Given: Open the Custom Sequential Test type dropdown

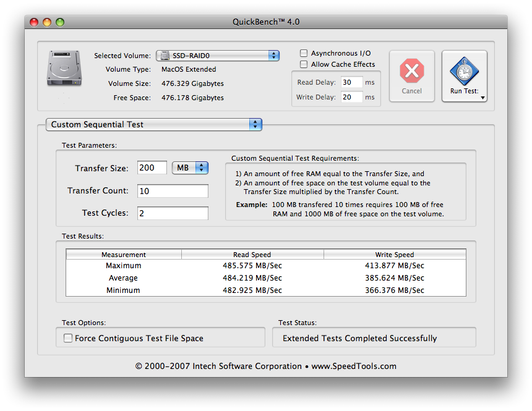Looking at the screenshot, I should pyautogui.click(x=153, y=124).
